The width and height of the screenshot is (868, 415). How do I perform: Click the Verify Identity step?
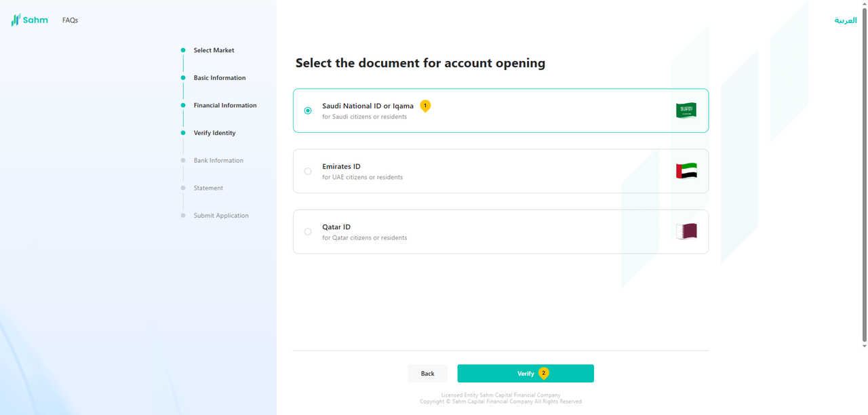point(214,133)
